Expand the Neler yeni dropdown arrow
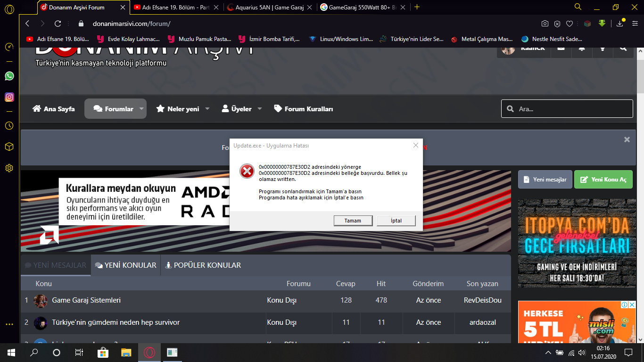 coord(207,109)
